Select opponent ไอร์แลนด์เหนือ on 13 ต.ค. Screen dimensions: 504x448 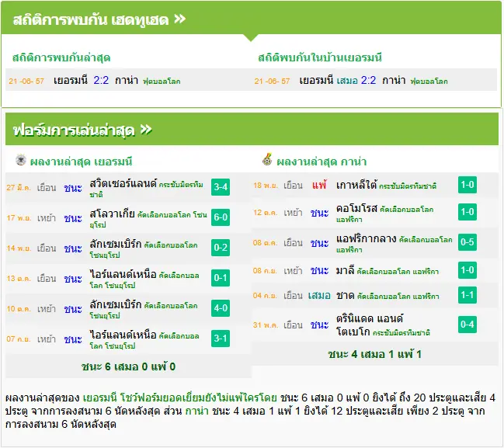click(x=123, y=274)
